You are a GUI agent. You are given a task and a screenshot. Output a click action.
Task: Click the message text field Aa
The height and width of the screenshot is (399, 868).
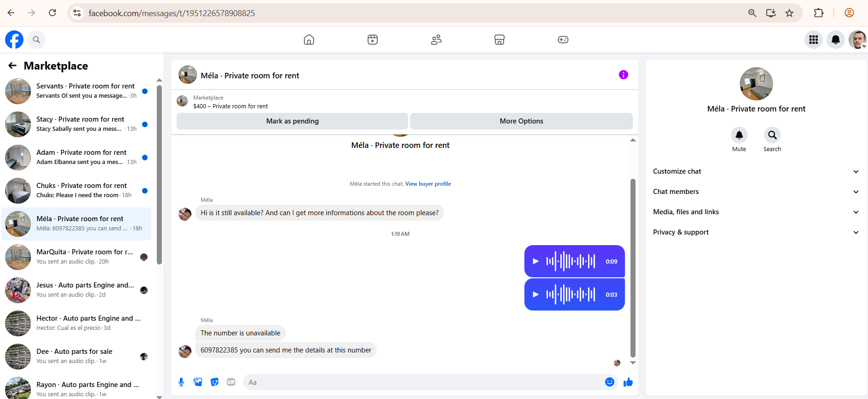[x=423, y=382]
